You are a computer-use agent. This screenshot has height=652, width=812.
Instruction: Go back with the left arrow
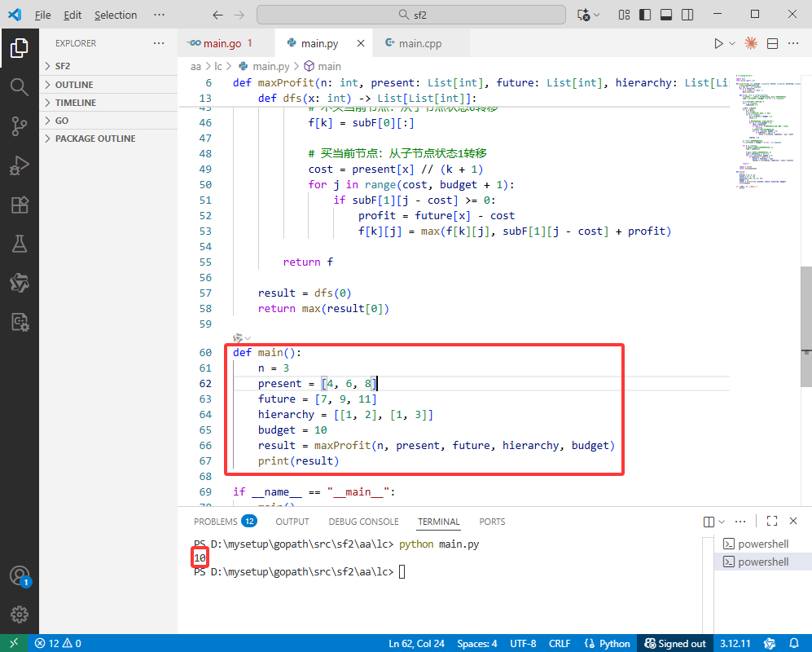(217, 15)
